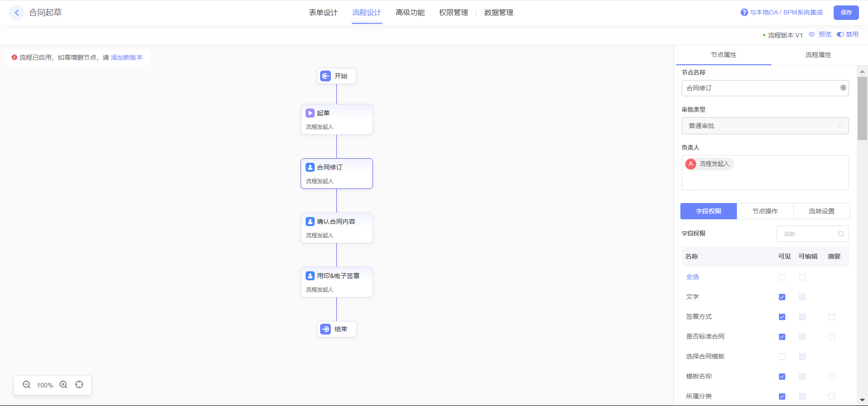
Task: Click the icon inside 节点名称 field
Action: pyautogui.click(x=843, y=88)
